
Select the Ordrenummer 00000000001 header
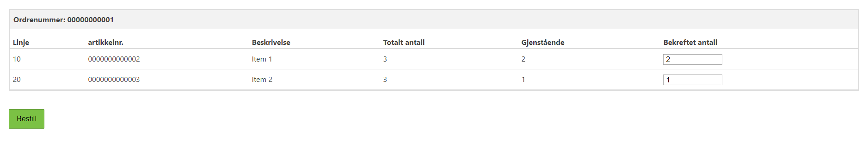click(x=63, y=19)
